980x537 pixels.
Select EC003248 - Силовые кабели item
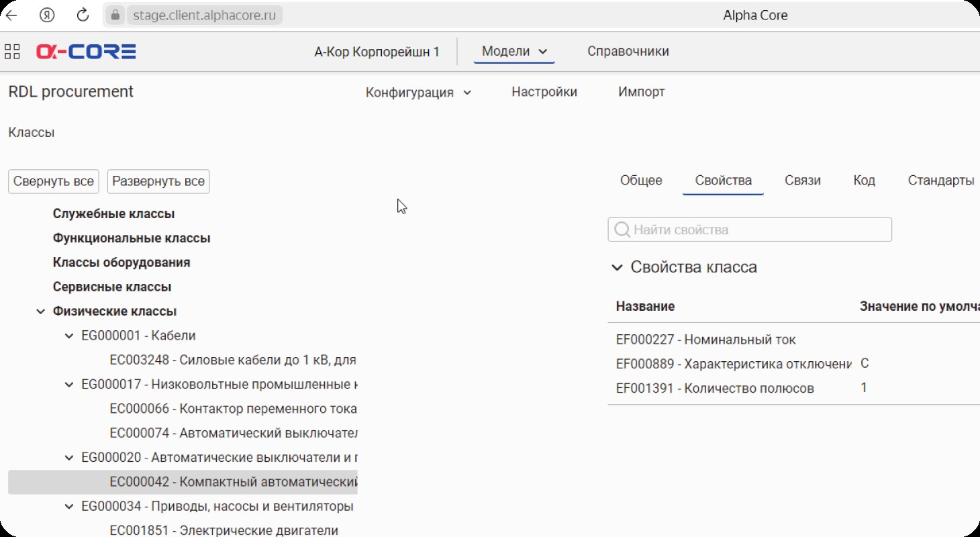point(233,360)
